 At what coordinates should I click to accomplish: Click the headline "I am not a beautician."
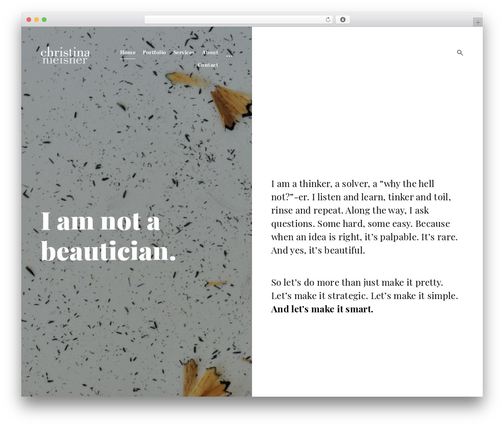click(x=108, y=236)
